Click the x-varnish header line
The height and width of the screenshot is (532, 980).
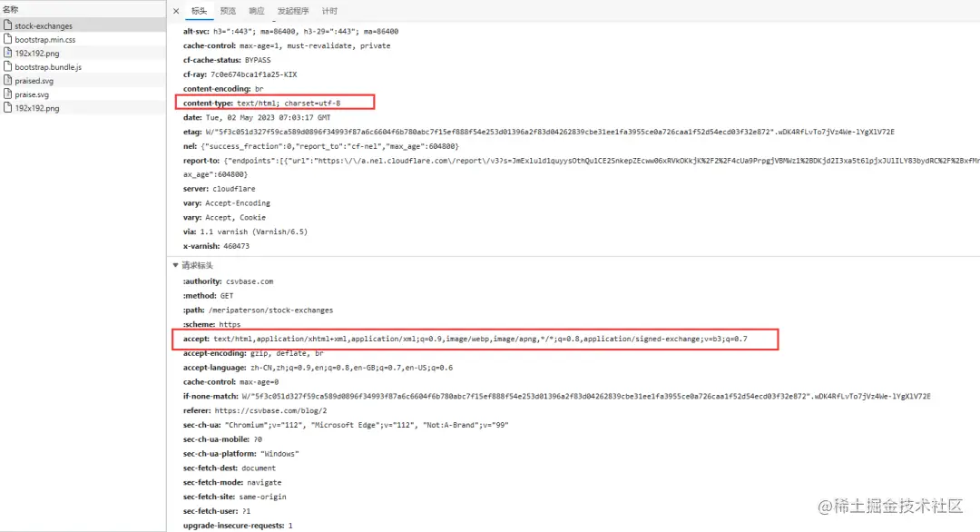click(216, 246)
